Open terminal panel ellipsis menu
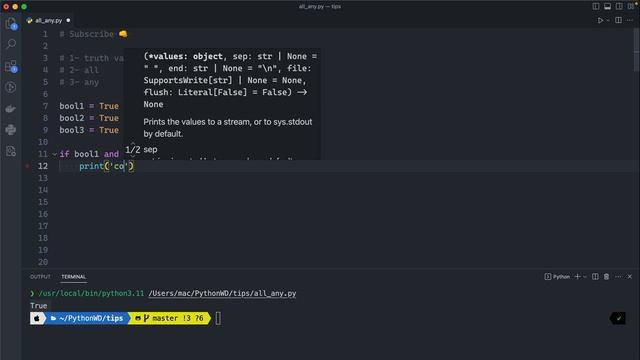 click(x=618, y=277)
